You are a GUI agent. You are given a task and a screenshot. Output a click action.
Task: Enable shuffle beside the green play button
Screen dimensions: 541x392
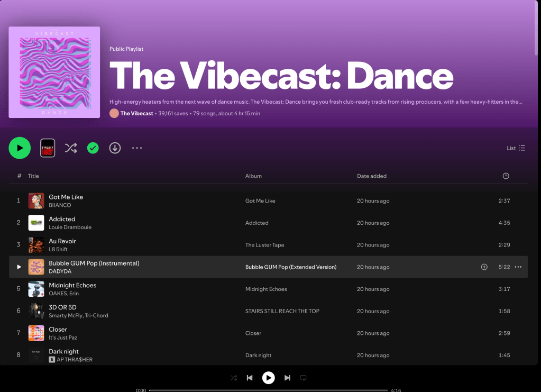tap(71, 148)
